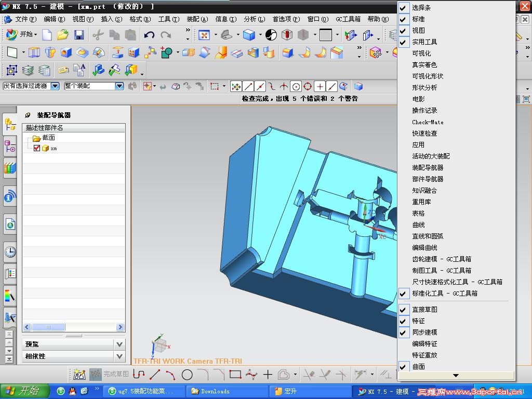Open the History clock sidebar tab

click(10, 252)
